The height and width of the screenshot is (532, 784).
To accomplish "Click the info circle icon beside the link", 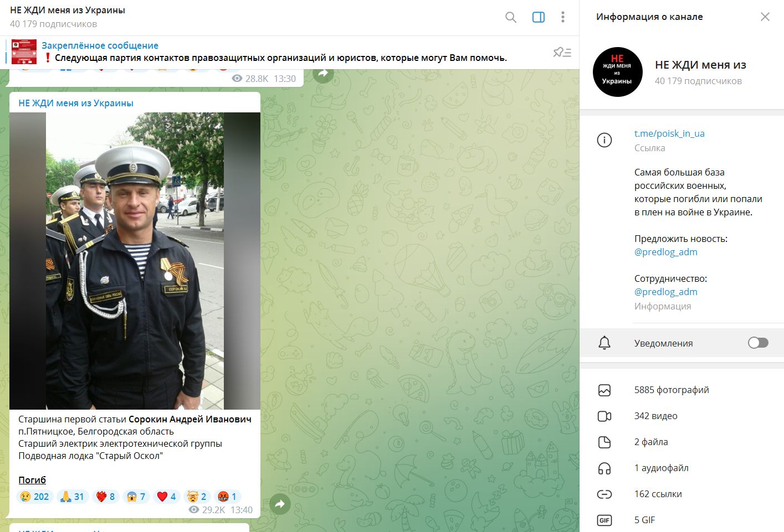I will [x=604, y=140].
